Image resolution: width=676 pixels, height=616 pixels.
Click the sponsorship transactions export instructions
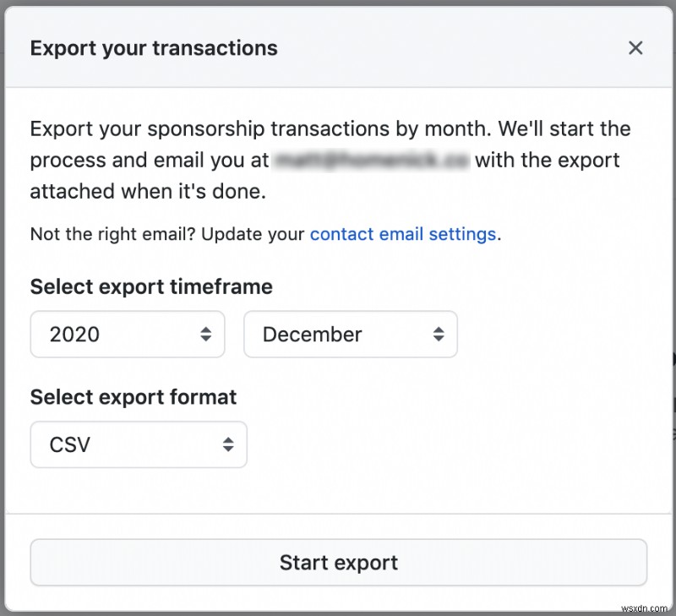(x=330, y=128)
